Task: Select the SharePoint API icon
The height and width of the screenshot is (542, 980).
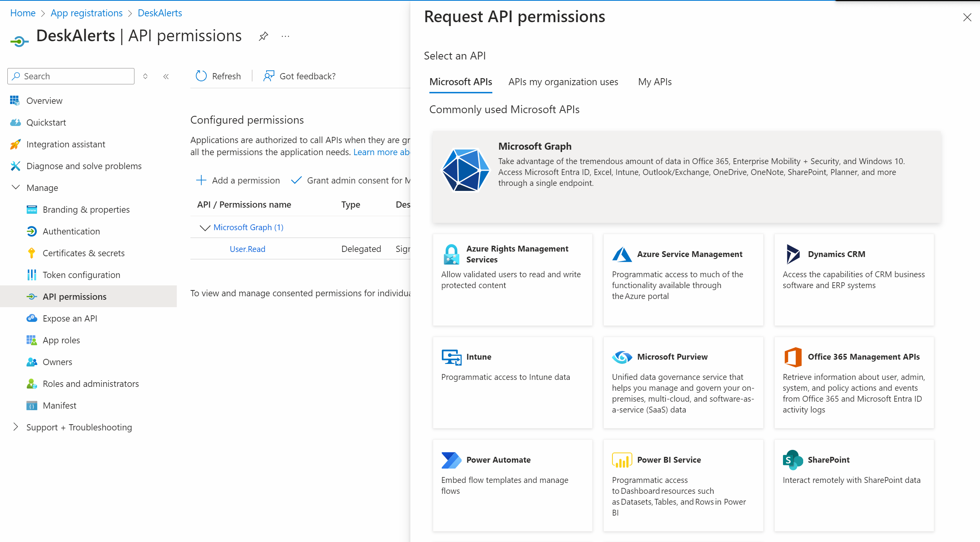Action: click(793, 460)
